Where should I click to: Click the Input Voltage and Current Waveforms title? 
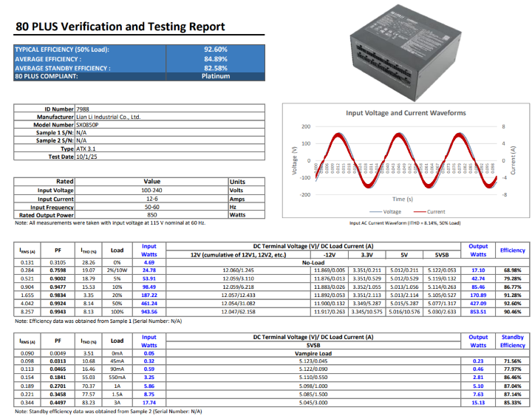(406, 113)
